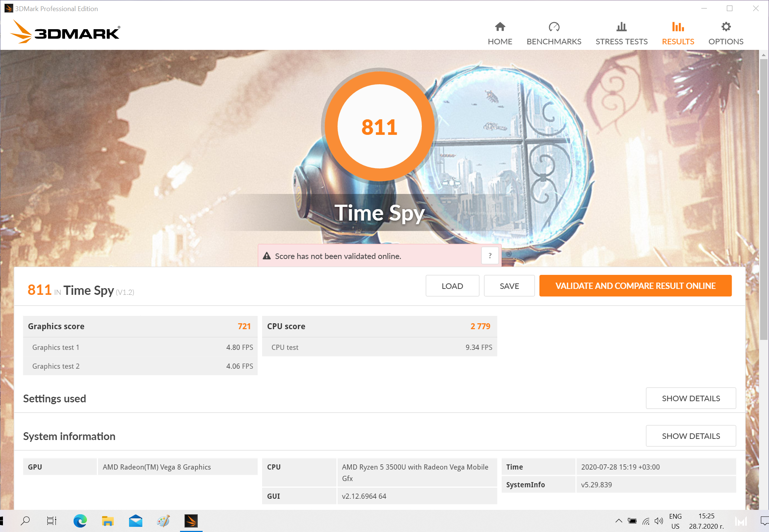Show hidden system tray icons
Viewport: 769px width, 532px height.
pos(619,521)
